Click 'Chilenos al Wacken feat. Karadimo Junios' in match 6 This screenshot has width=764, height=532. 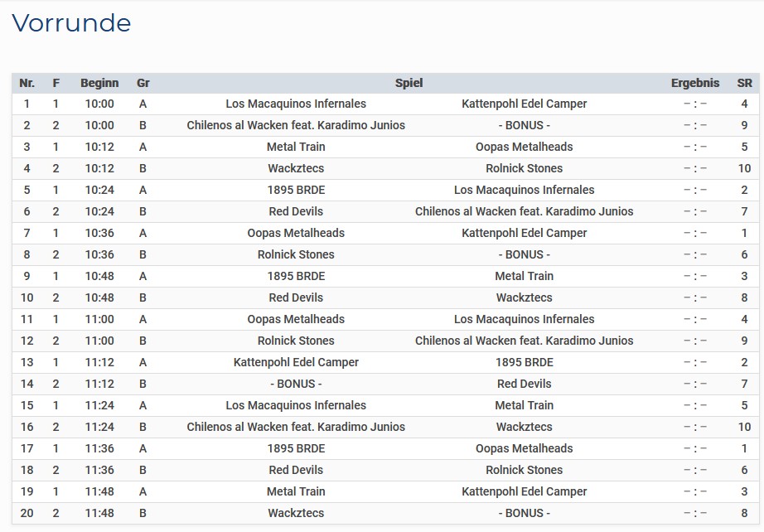click(x=525, y=211)
